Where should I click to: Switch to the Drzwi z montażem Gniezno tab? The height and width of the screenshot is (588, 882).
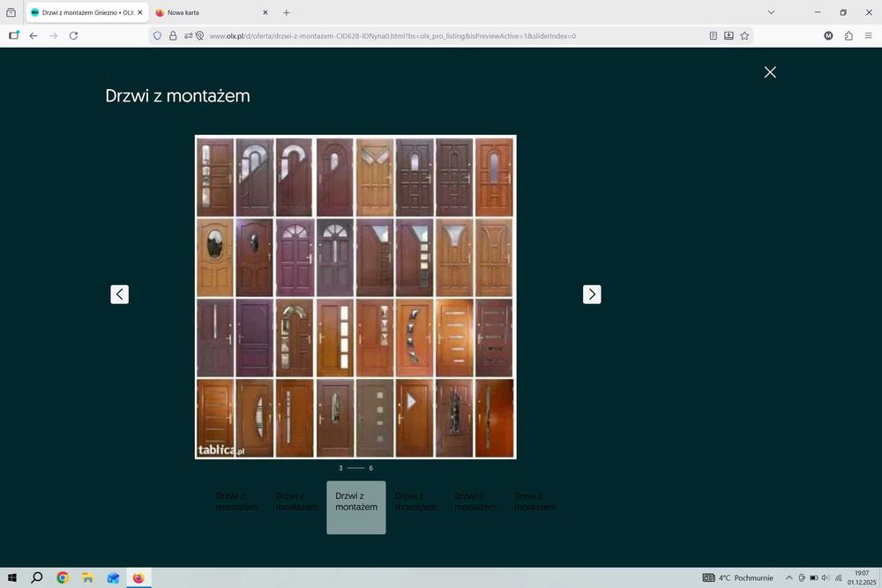[83, 12]
